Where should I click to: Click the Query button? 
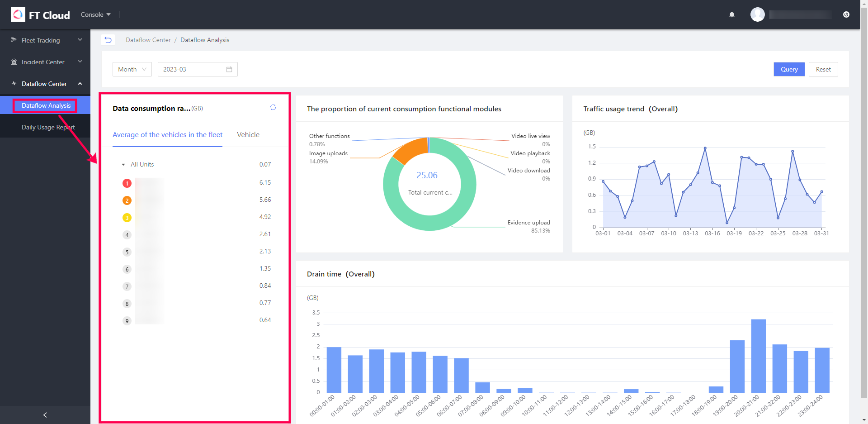pyautogui.click(x=789, y=69)
